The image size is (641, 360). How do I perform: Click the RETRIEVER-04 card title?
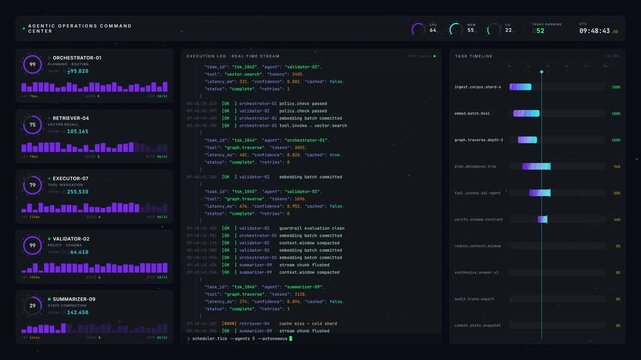pos(71,118)
